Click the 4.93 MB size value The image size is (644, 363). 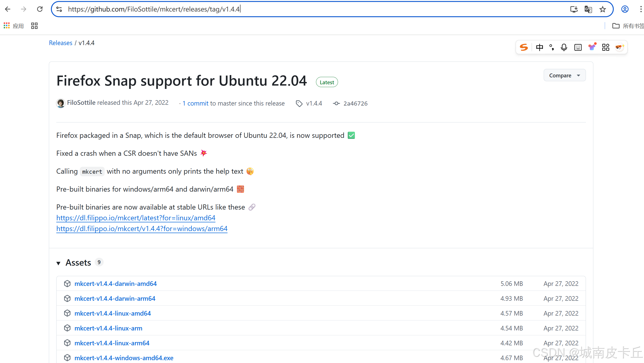click(512, 298)
